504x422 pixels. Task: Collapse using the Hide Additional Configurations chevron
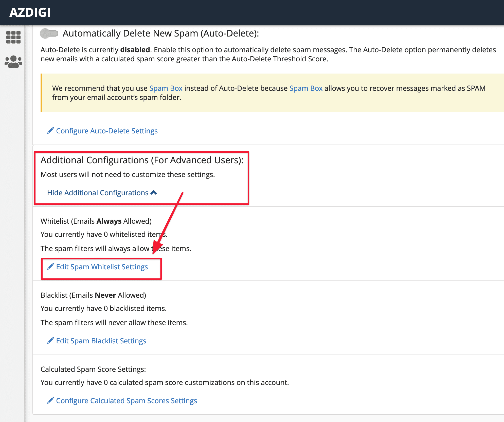(154, 192)
